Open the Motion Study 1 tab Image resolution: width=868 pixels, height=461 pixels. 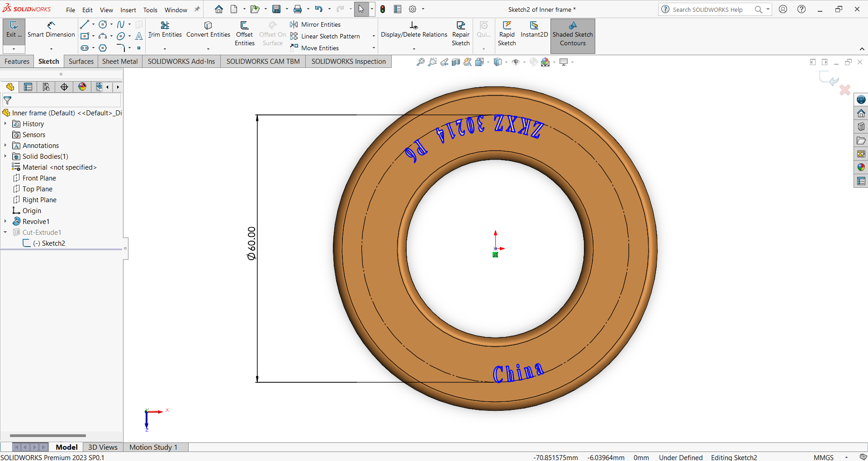coord(153,447)
